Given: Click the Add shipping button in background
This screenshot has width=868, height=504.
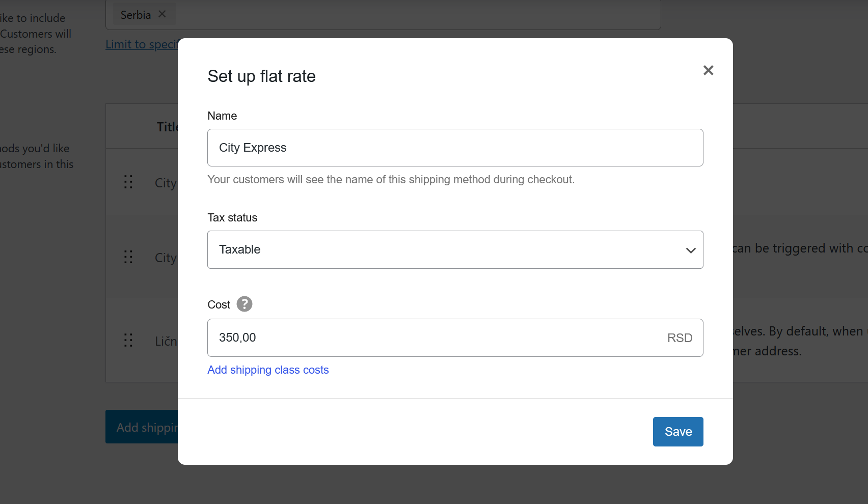Looking at the screenshot, I should coord(142,427).
